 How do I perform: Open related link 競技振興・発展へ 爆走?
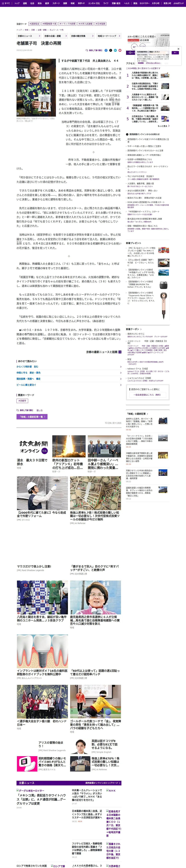coord(69,379)
